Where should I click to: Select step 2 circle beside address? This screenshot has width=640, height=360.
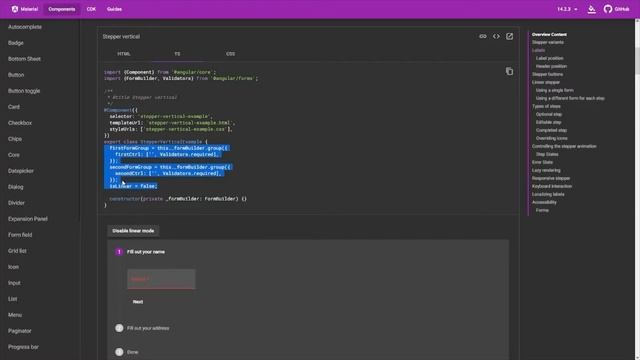[119, 328]
